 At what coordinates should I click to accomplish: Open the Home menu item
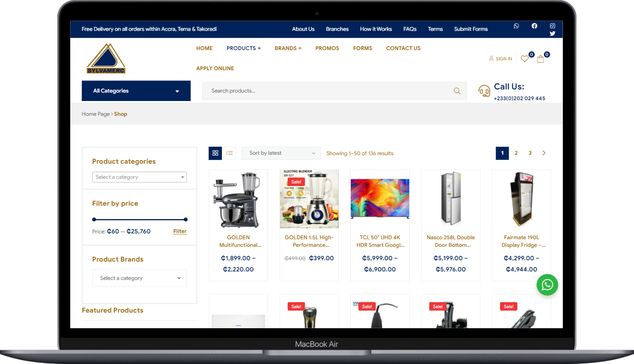[x=204, y=48]
